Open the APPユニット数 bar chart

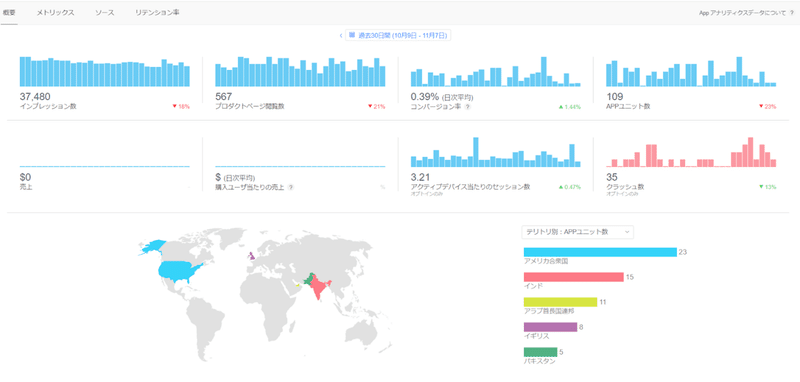click(691, 71)
